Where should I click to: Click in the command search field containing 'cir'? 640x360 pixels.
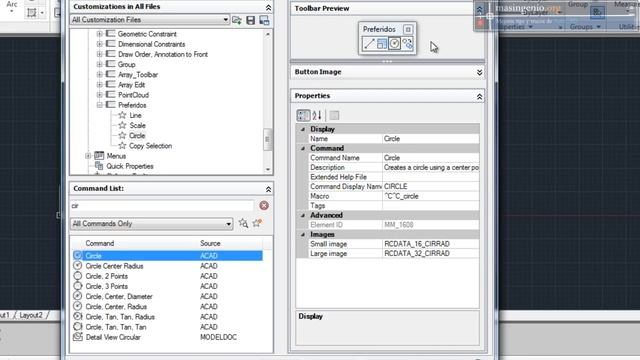[x=162, y=206]
